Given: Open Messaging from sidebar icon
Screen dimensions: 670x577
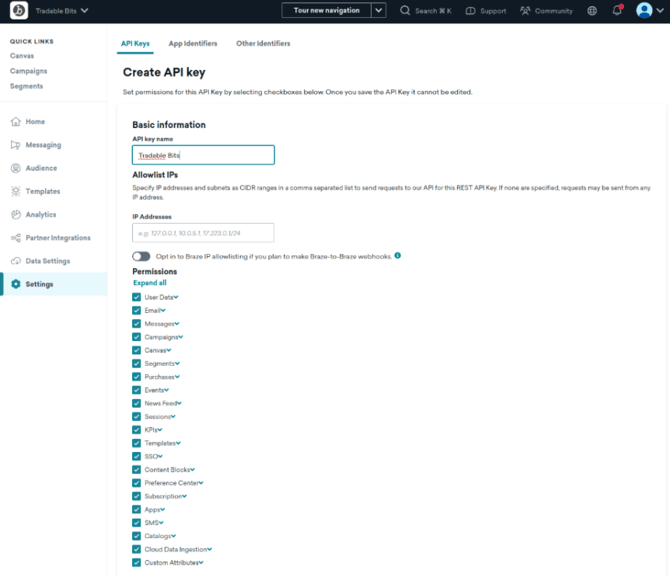Looking at the screenshot, I should pyautogui.click(x=16, y=145).
